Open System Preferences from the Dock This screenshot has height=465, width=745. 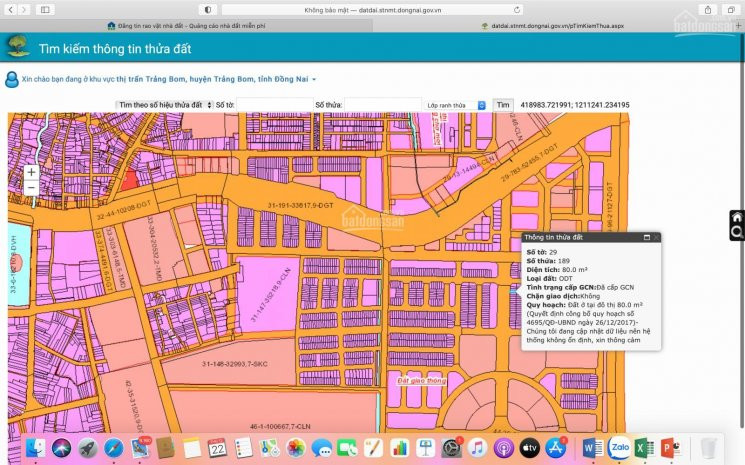point(451,448)
